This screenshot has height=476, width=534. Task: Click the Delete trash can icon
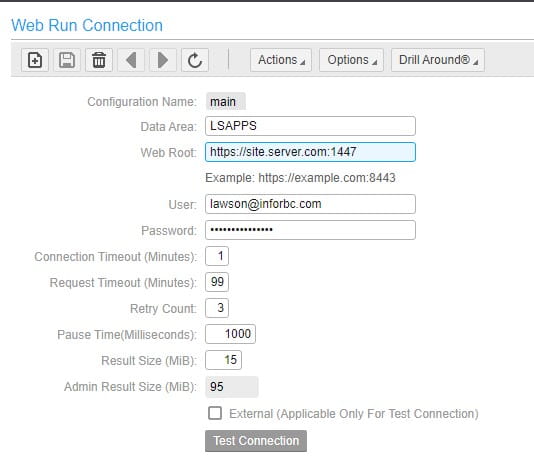(x=99, y=60)
